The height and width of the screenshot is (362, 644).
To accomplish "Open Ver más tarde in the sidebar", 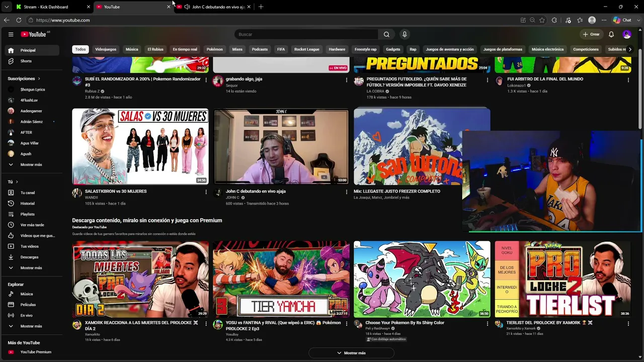I will 32,225.
